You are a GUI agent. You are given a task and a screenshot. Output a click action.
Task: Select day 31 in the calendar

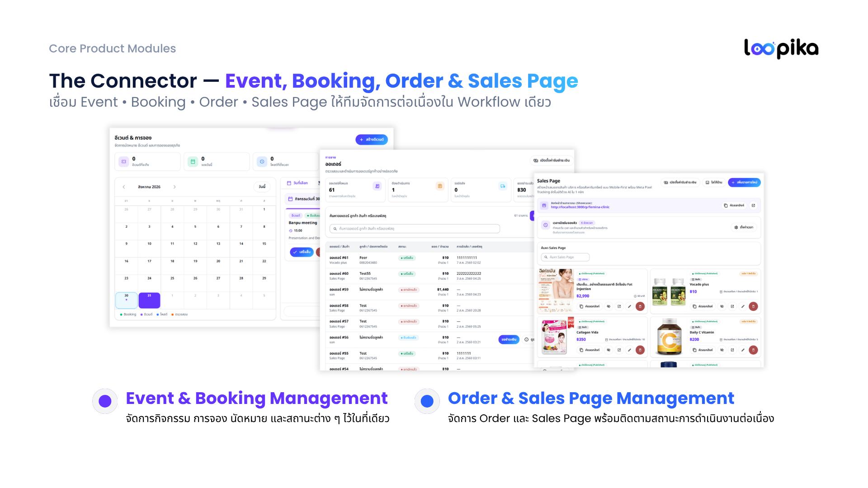tap(149, 300)
